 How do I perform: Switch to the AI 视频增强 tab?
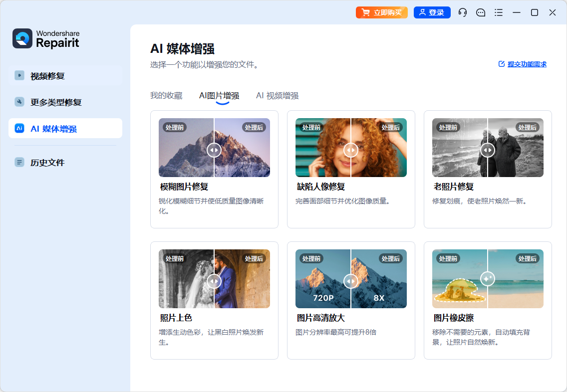coord(277,96)
